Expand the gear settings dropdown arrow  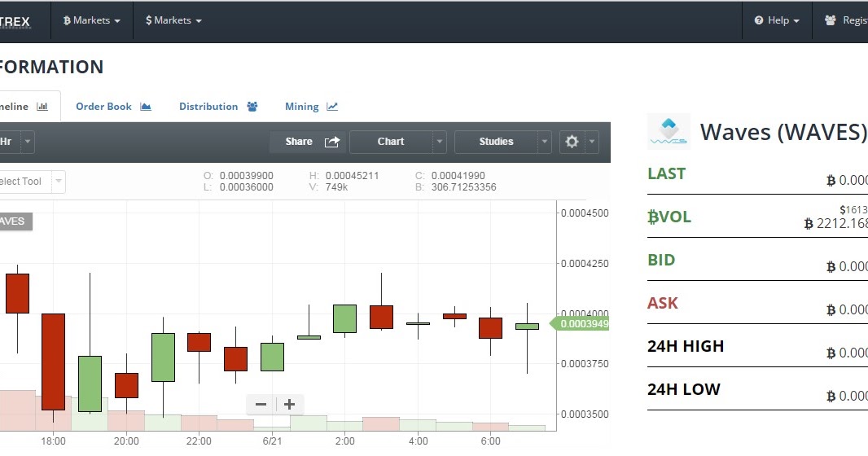pyautogui.click(x=592, y=142)
